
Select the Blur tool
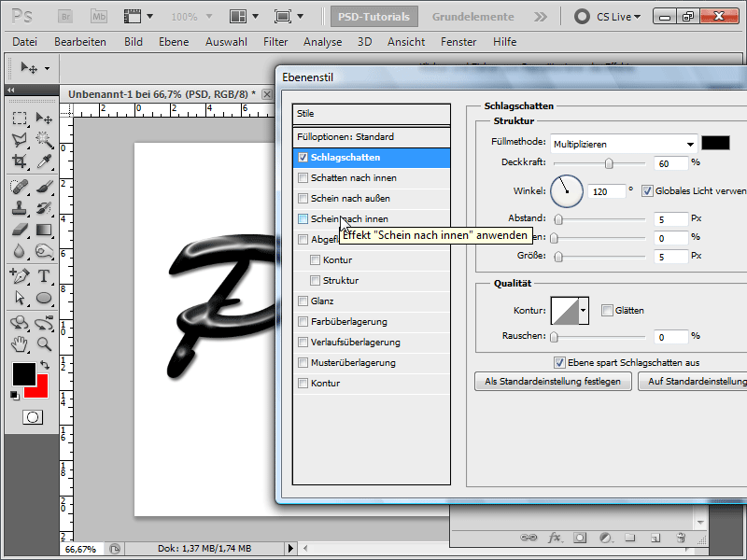click(x=19, y=251)
